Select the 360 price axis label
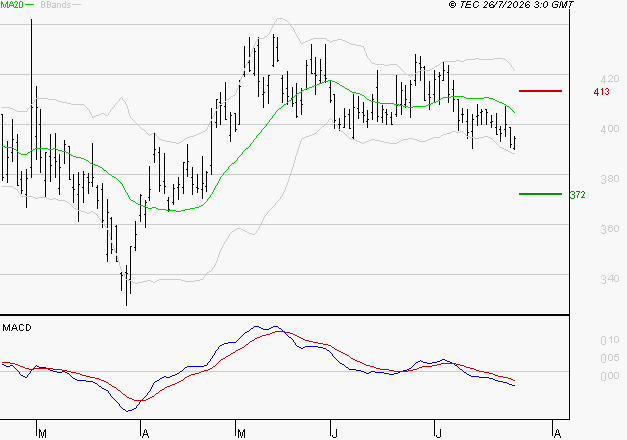Screen dimensions: 627x440 point(610,228)
